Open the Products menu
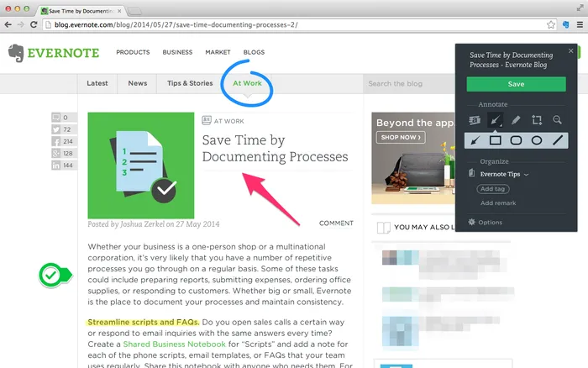 tap(133, 52)
